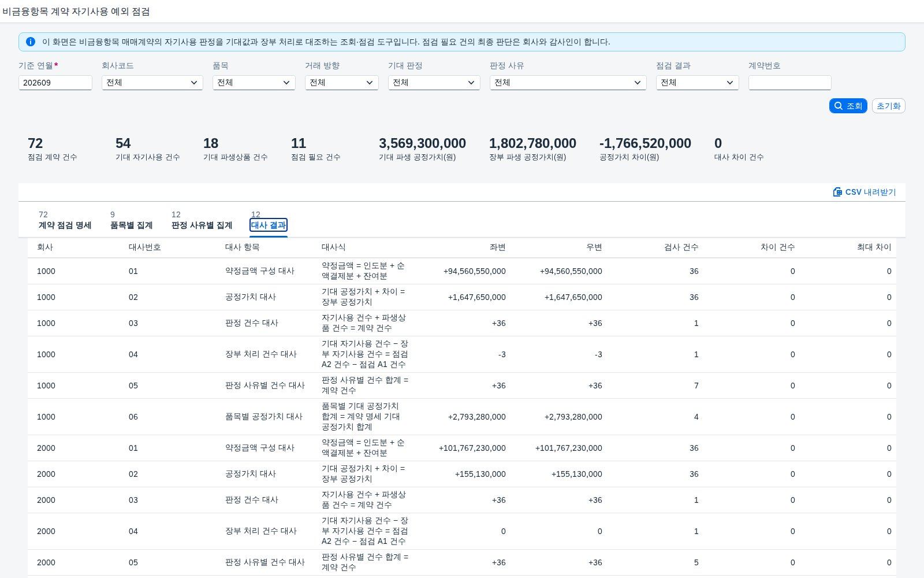Click the blue info icon in the banner
The image size is (924, 578).
[31, 42]
